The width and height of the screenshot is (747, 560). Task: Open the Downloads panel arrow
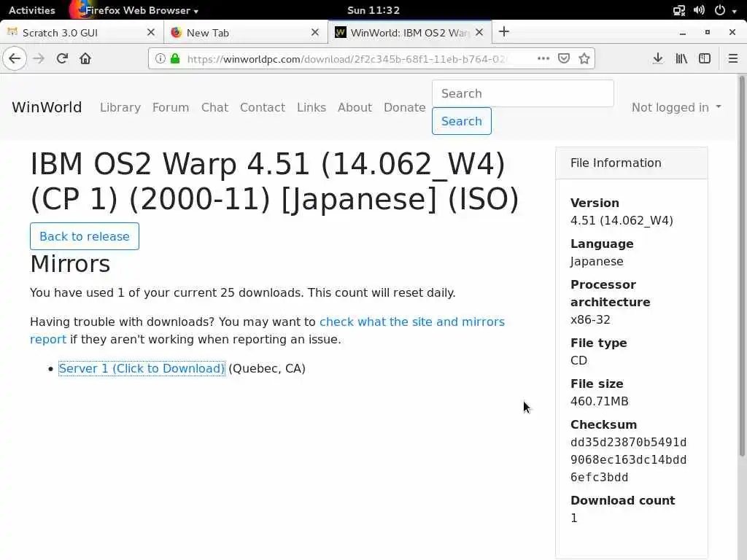point(658,58)
